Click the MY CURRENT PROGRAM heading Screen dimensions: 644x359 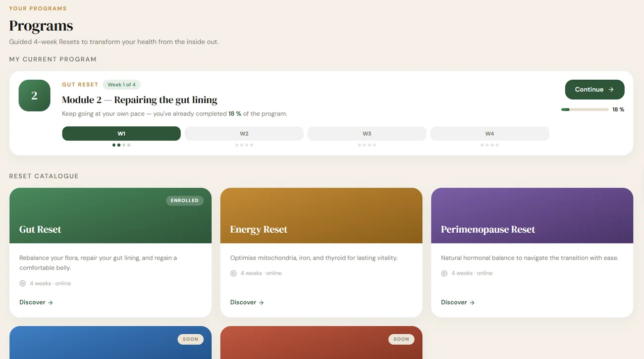tap(53, 59)
